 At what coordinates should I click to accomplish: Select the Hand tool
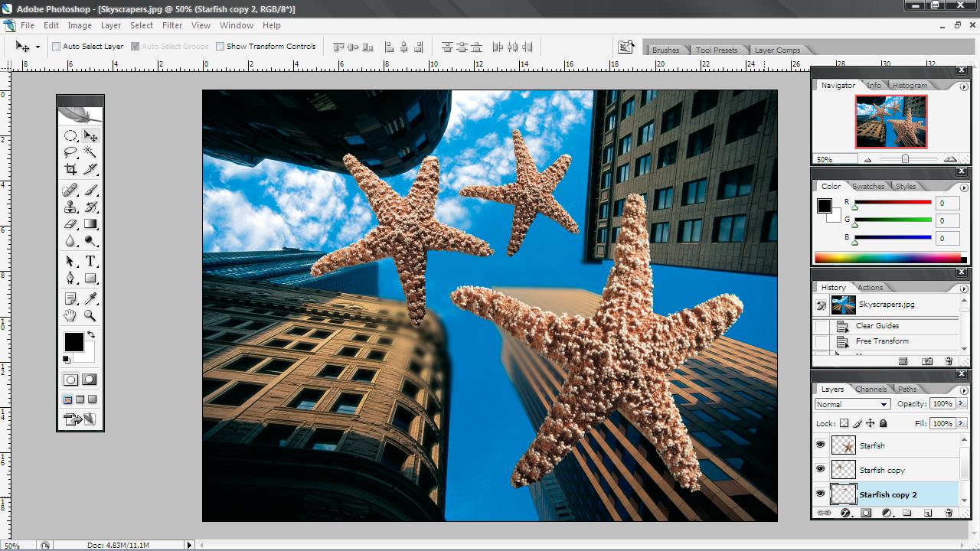70,315
